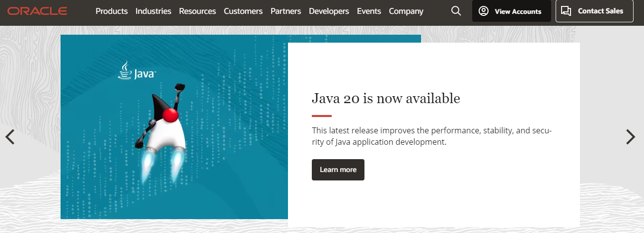
Task: Click the Java logo in the banner
Action: pyautogui.click(x=137, y=71)
